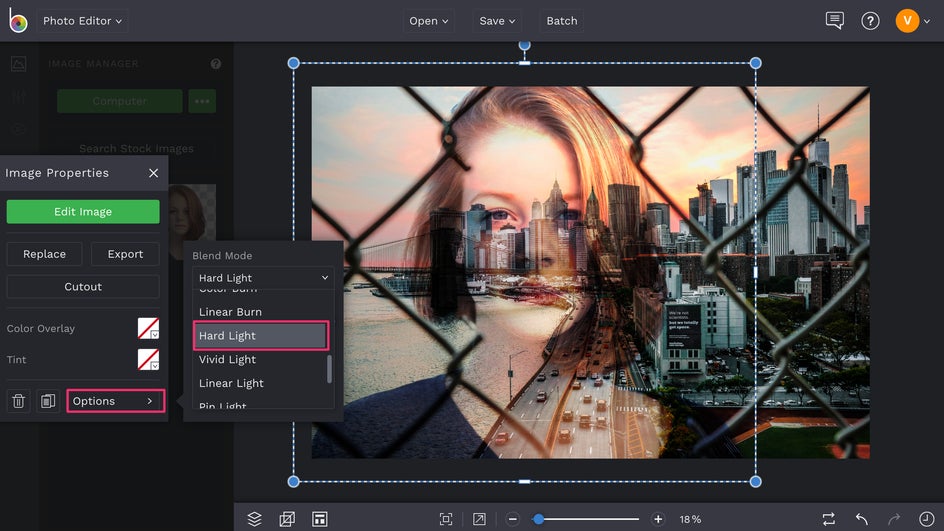Open the layout template icon in bottom bar
The image size is (944, 531).
click(320, 519)
